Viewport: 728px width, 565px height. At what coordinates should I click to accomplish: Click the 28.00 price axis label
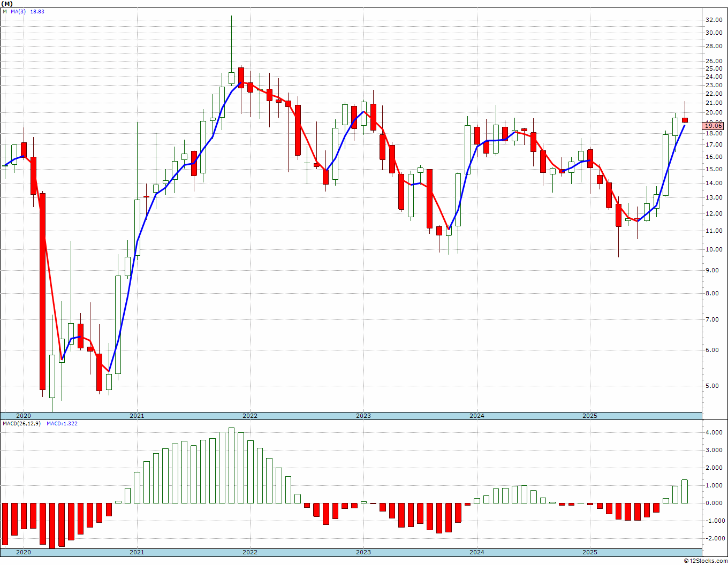click(x=714, y=47)
